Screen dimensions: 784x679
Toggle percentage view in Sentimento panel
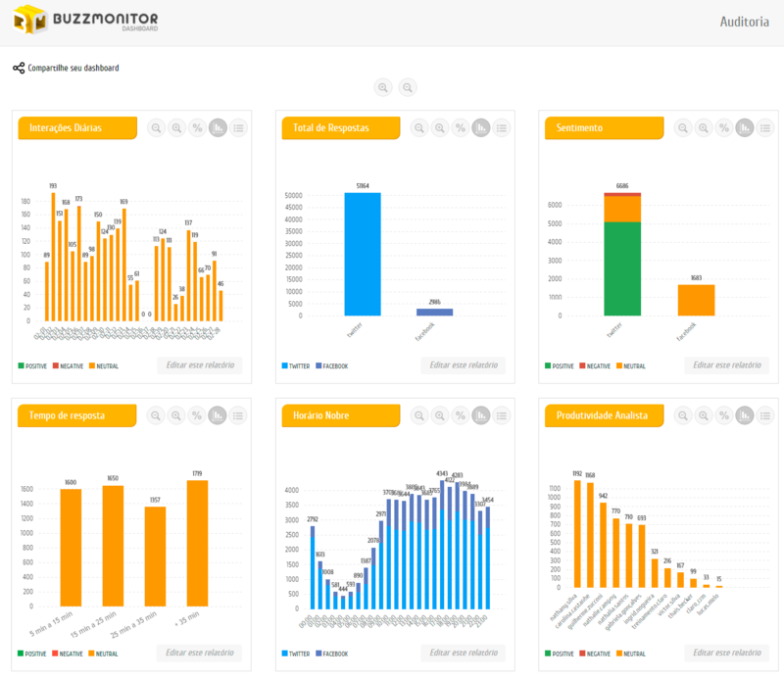click(723, 127)
